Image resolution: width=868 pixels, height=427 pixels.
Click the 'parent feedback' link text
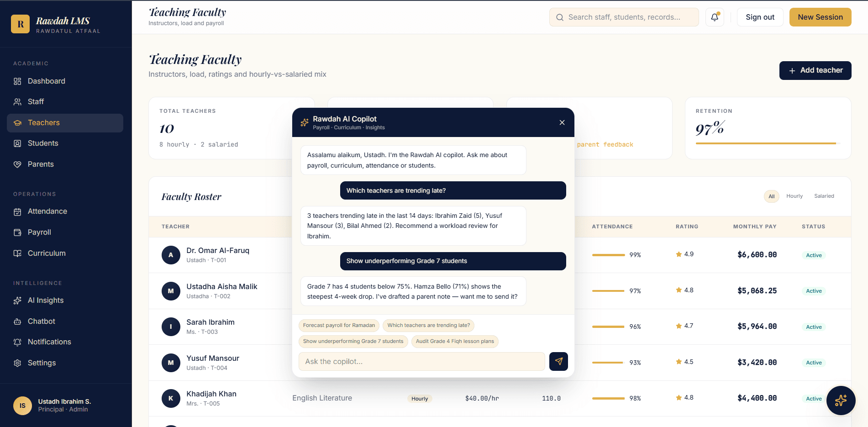click(605, 144)
